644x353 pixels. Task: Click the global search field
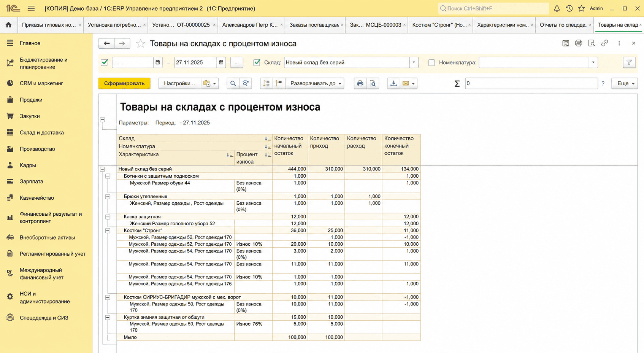[493, 8]
